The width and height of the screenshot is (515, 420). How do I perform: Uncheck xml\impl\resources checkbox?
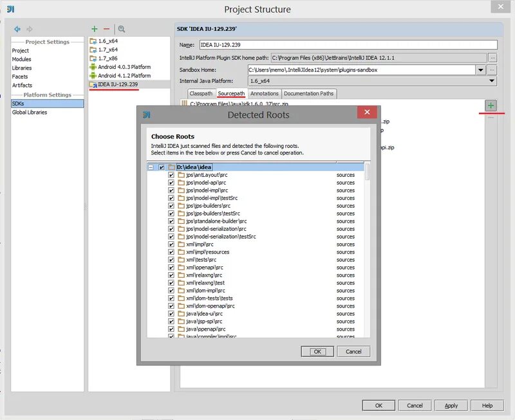(171, 252)
